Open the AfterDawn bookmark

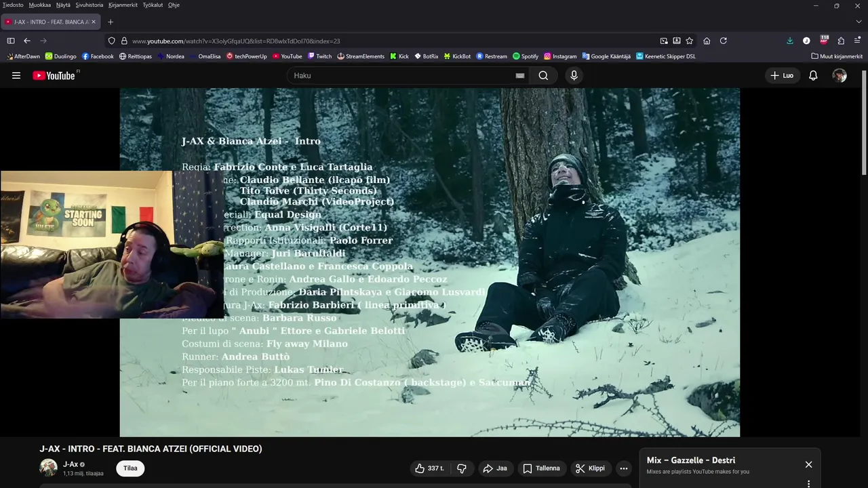click(22, 56)
